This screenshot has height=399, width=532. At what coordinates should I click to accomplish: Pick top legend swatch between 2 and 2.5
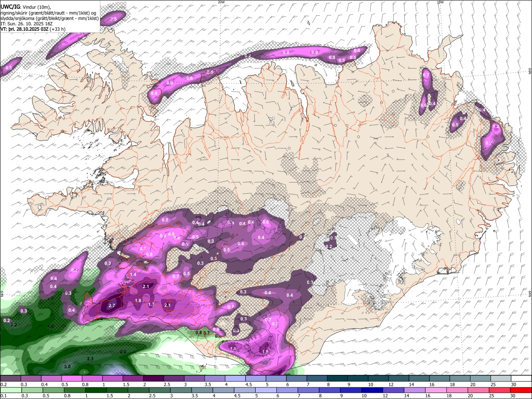click(x=153, y=378)
